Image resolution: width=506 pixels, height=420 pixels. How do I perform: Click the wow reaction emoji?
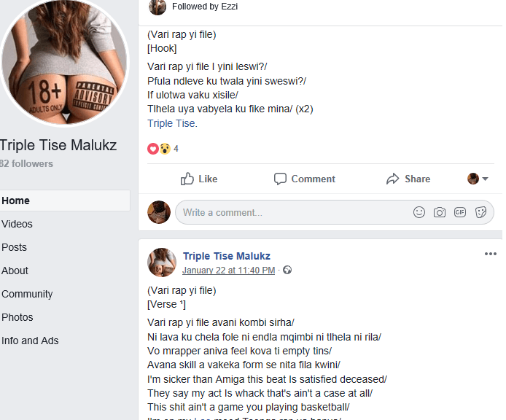[165, 149]
